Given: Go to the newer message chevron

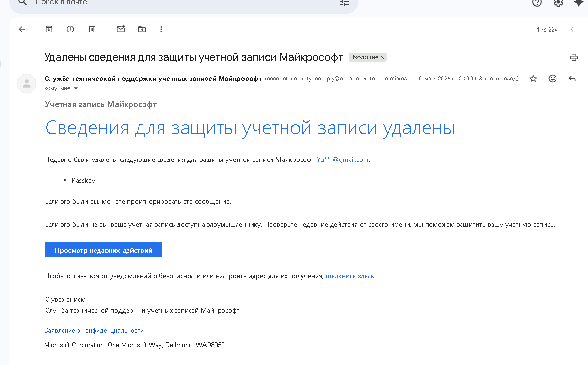Looking at the screenshot, I should (572, 30).
